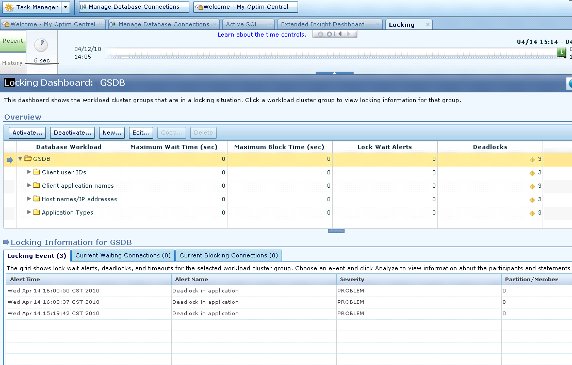Select the Host names/IP addresses row
This screenshot has width=572, height=365.
pos(288,199)
